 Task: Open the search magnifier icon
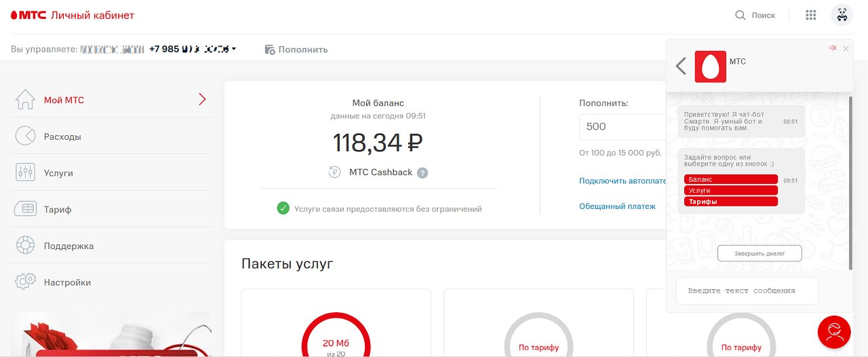click(741, 15)
